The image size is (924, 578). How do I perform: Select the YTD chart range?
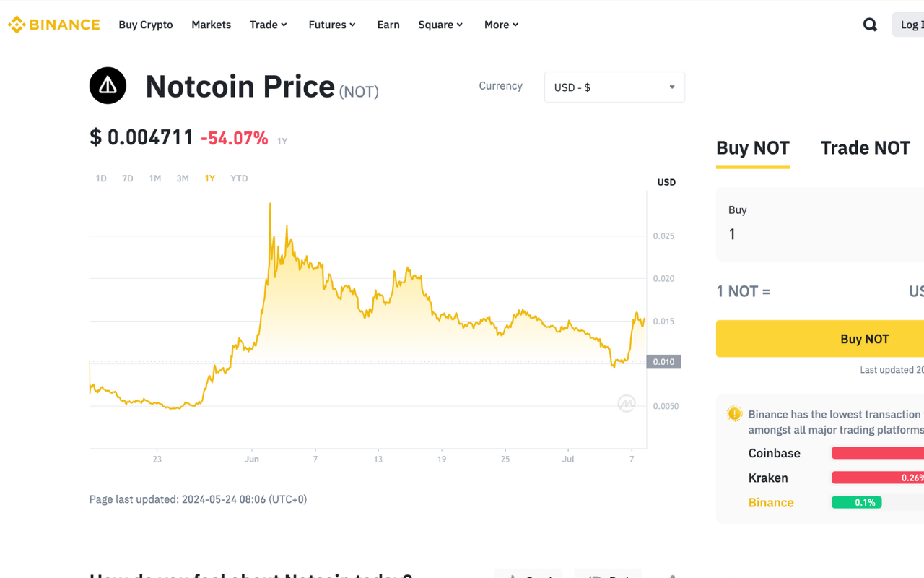point(239,178)
